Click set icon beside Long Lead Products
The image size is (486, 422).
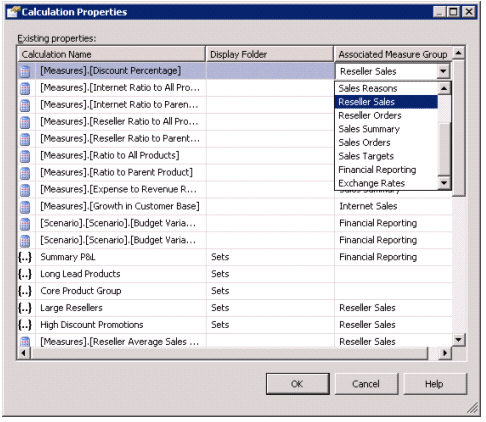(x=25, y=274)
